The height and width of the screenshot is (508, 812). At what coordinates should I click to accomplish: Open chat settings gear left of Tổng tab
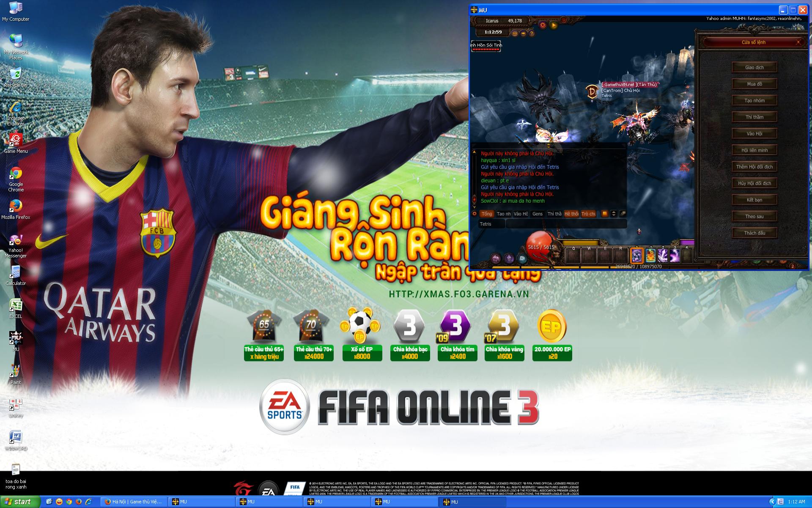click(475, 214)
